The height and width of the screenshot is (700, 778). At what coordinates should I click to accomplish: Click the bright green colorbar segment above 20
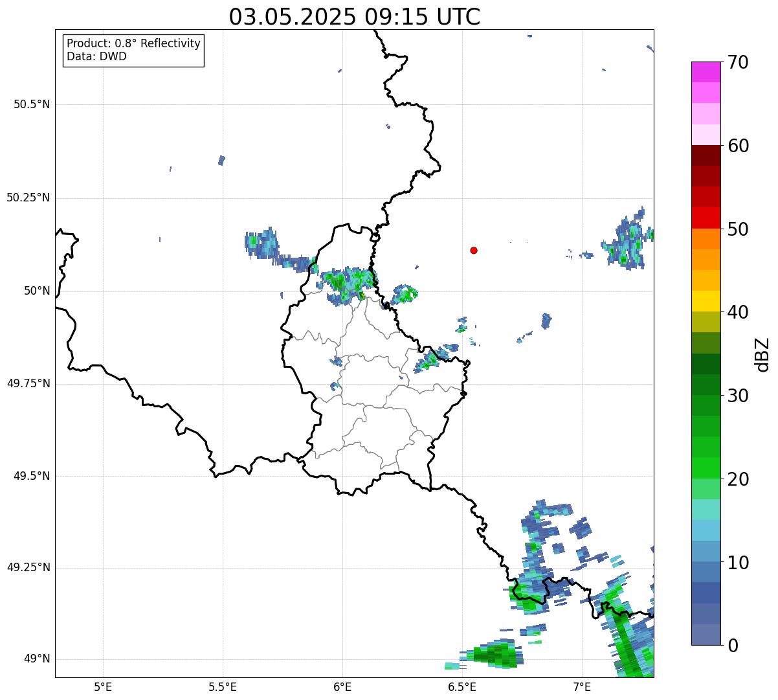(x=706, y=468)
